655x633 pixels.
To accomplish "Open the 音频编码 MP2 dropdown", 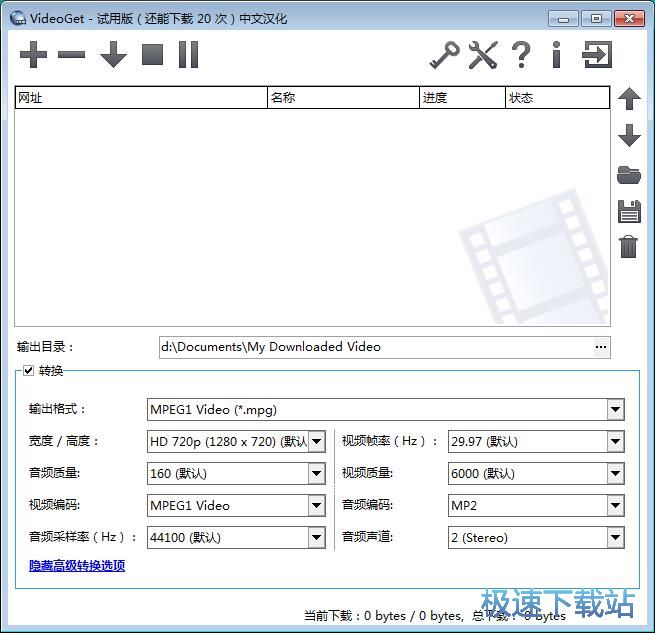I will [615, 506].
